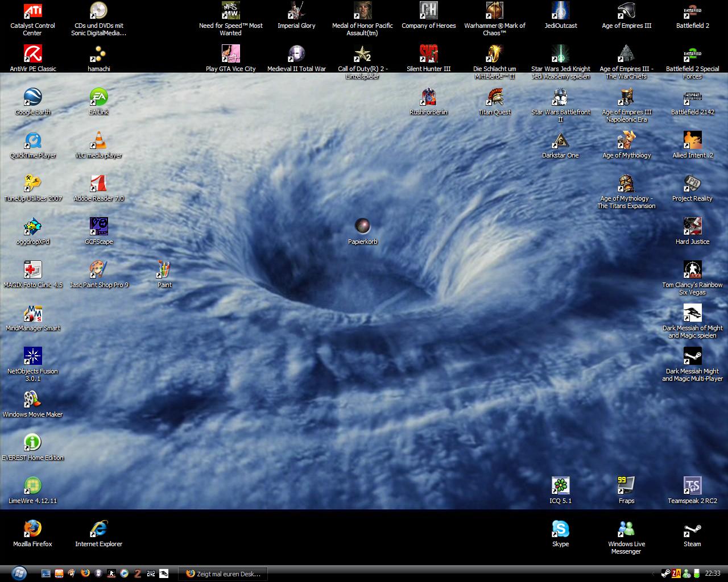Open the MindManager Smart shortcut
This screenshot has width=728, height=582.
click(32, 313)
